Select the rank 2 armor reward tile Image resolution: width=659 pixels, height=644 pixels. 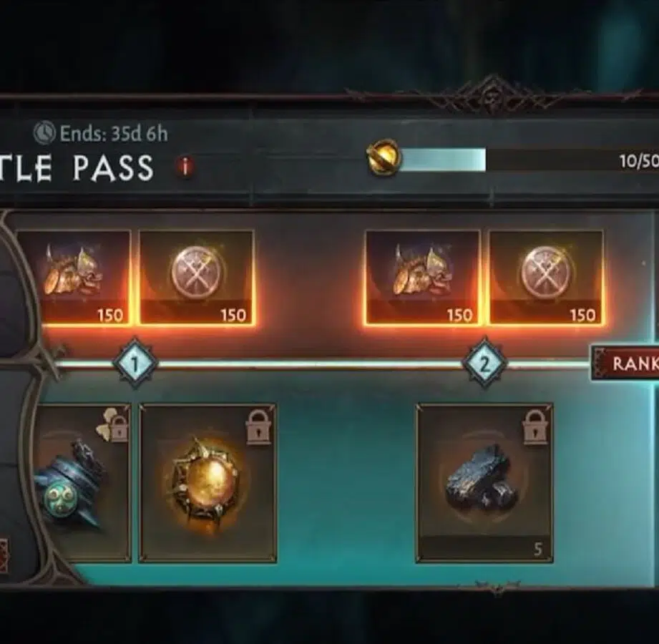pyautogui.click(x=422, y=278)
